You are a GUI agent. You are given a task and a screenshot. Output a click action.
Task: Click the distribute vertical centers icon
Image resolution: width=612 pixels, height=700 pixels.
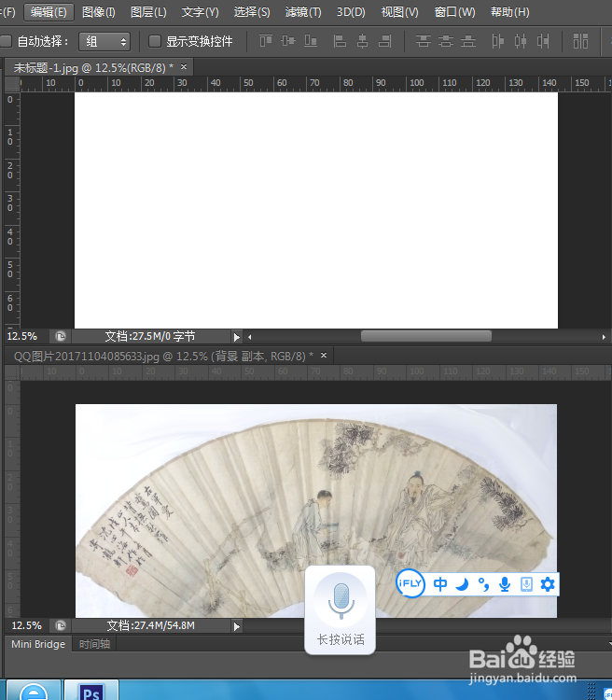[446, 41]
